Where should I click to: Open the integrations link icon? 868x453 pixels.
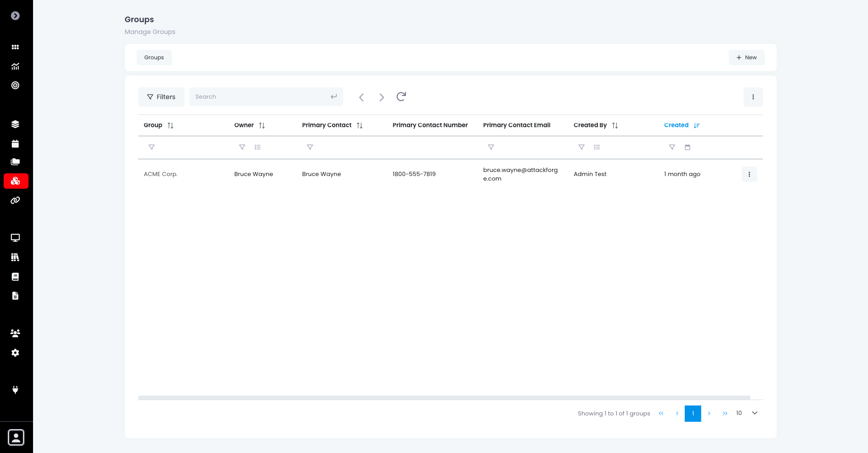[x=15, y=200]
